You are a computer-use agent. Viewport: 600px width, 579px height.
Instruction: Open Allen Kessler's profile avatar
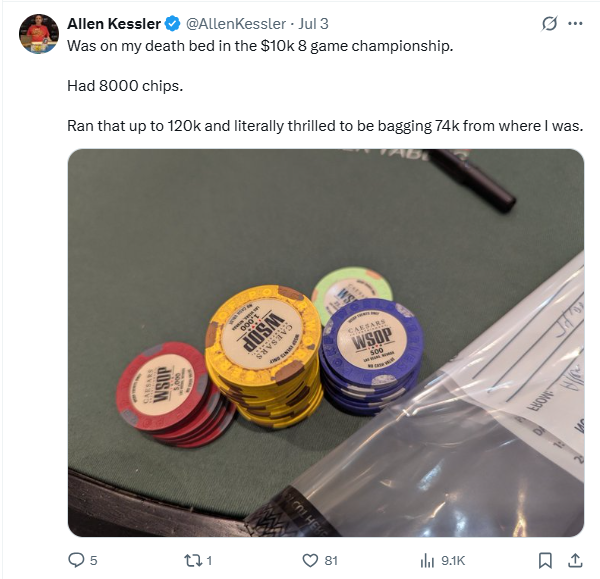click(39, 34)
